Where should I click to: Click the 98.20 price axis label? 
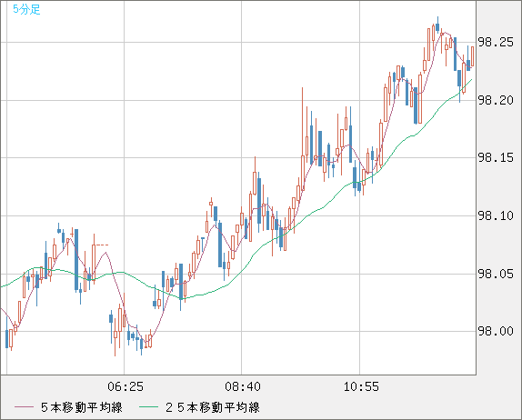[x=496, y=100]
